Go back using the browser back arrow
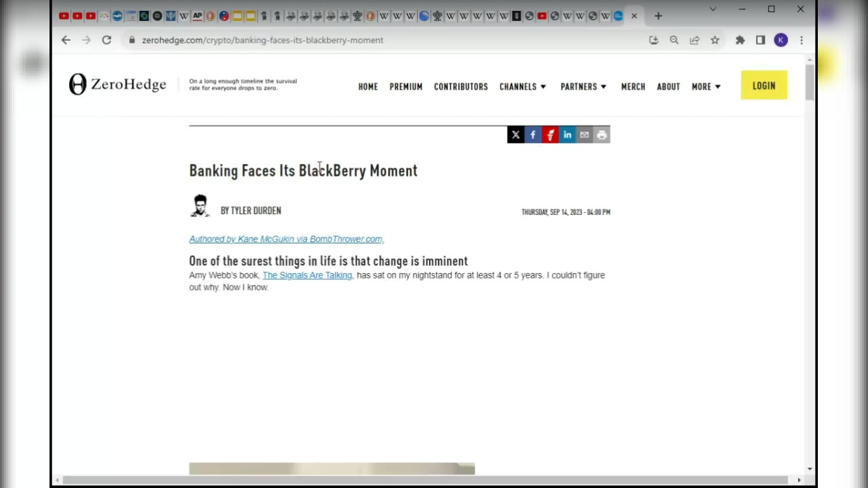 tap(66, 40)
